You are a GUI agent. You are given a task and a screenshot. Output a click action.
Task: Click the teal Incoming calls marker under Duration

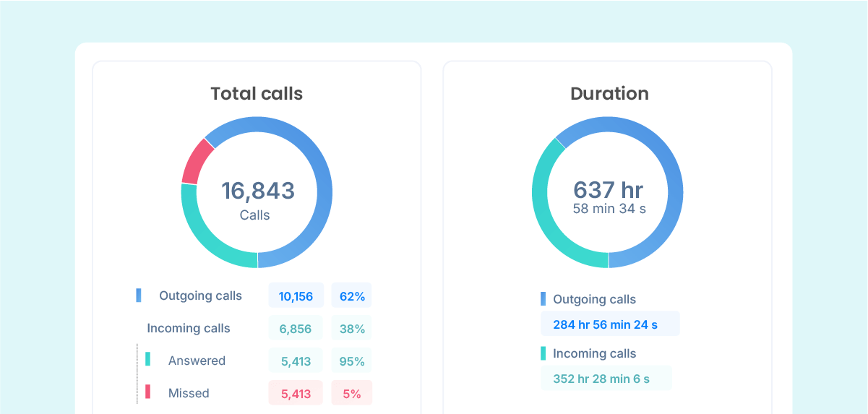543,353
